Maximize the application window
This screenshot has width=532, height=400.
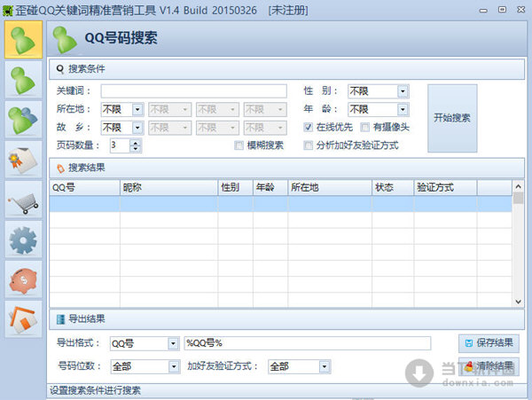pos(502,10)
